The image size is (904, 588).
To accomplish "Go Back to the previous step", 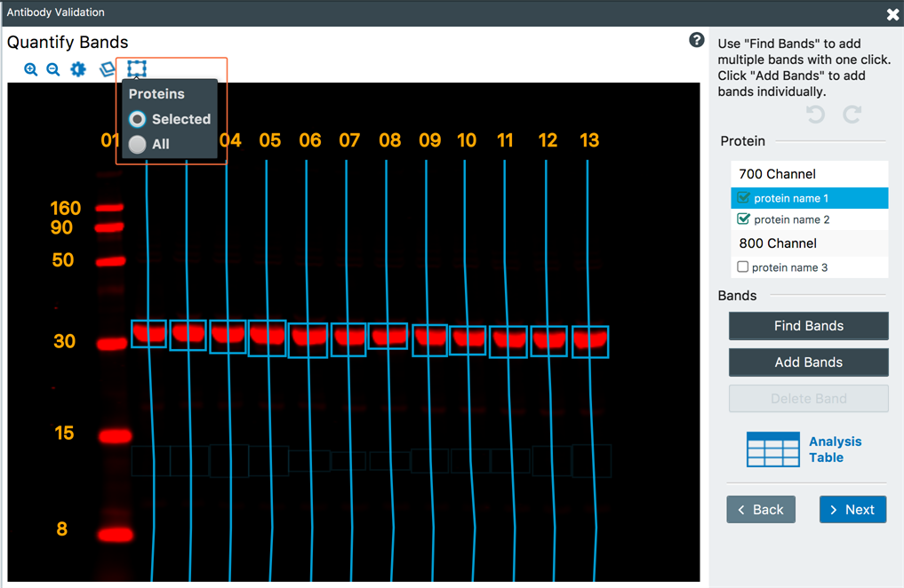I will [761, 510].
